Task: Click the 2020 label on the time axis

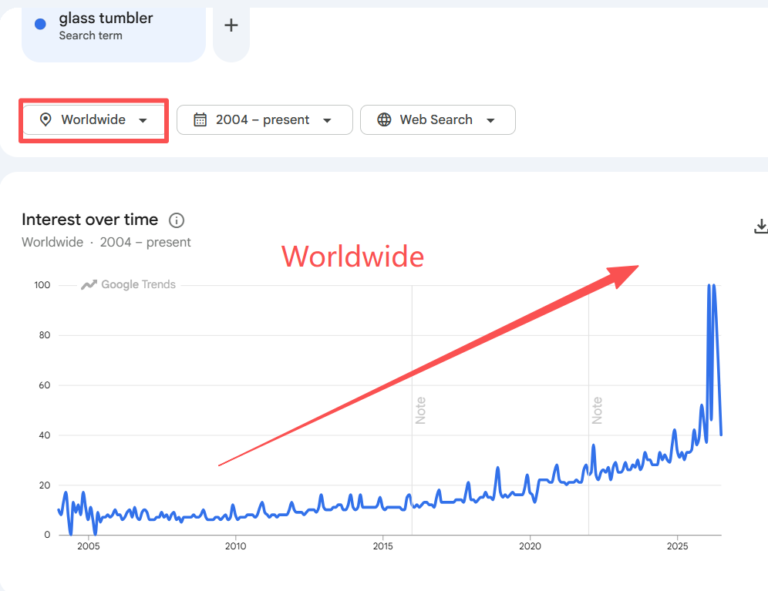Action: (530, 546)
